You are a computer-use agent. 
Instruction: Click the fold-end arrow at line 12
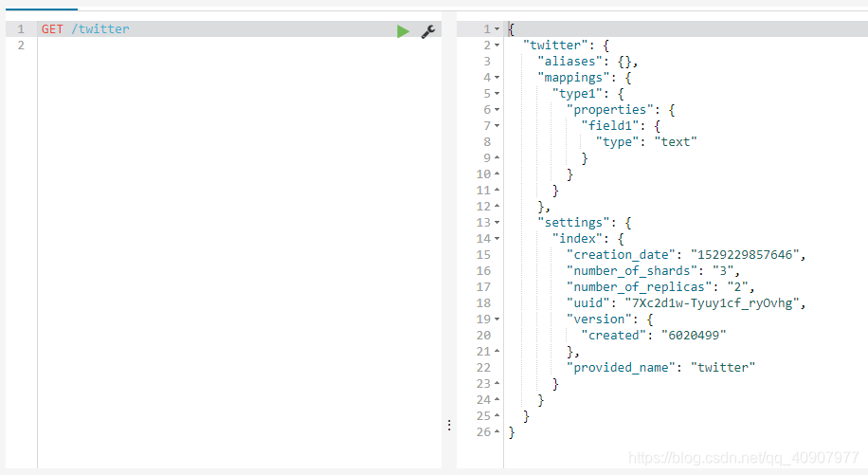coord(497,206)
